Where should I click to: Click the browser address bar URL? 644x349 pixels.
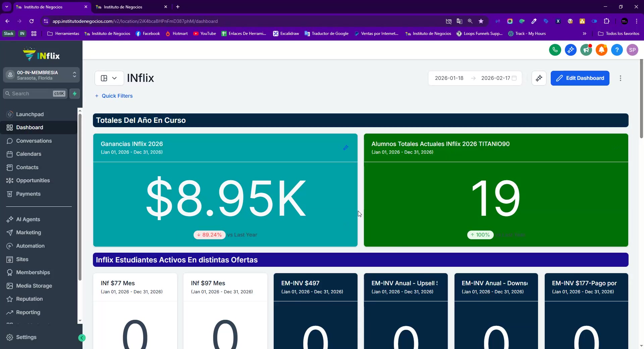click(135, 21)
